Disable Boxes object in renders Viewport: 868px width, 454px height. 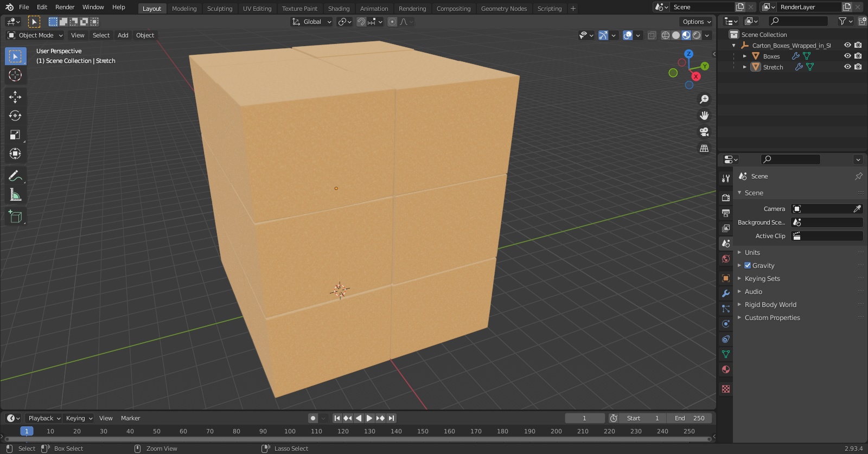click(858, 56)
